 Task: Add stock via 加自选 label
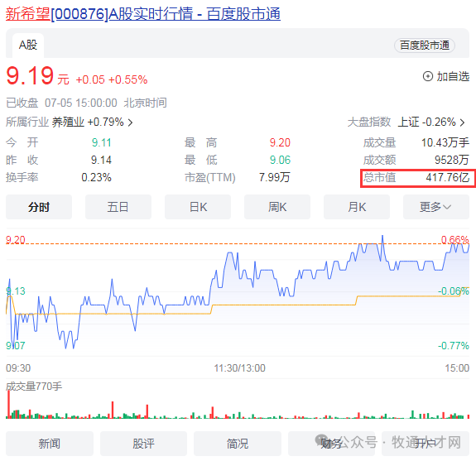click(x=453, y=76)
